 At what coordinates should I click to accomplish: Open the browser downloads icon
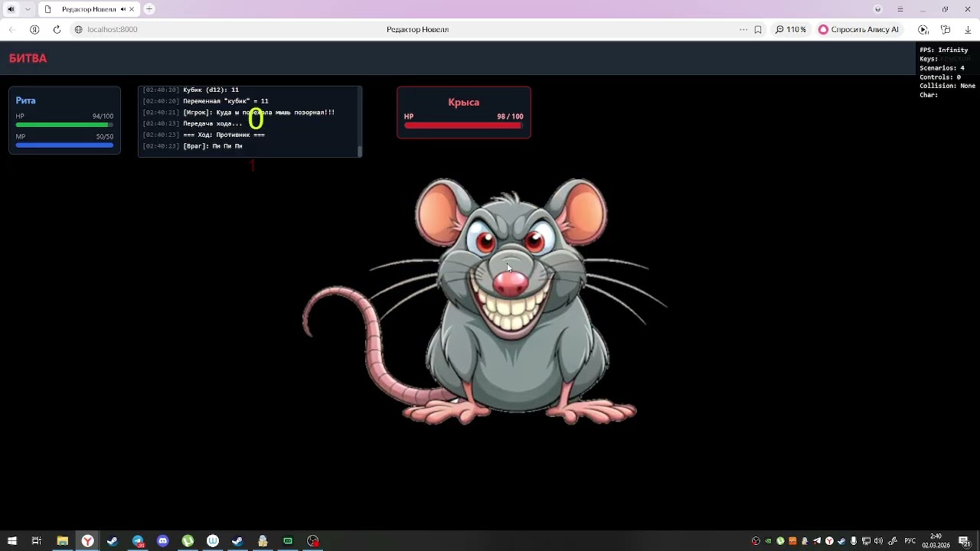968,29
